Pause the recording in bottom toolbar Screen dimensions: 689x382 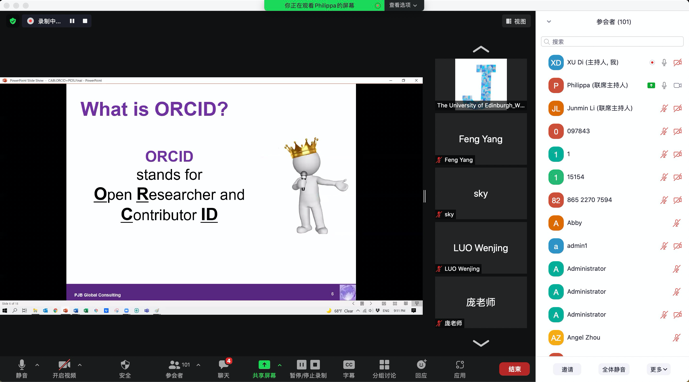pyautogui.click(x=301, y=364)
